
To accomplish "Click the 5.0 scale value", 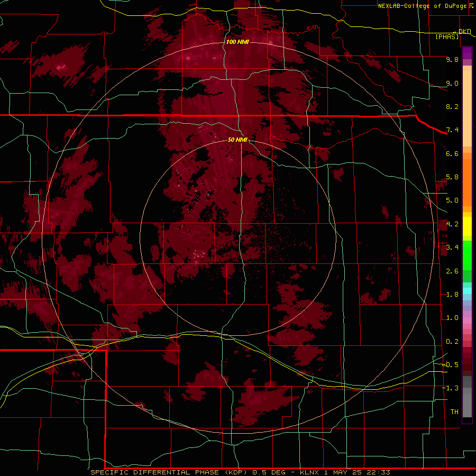I will 452,200.
